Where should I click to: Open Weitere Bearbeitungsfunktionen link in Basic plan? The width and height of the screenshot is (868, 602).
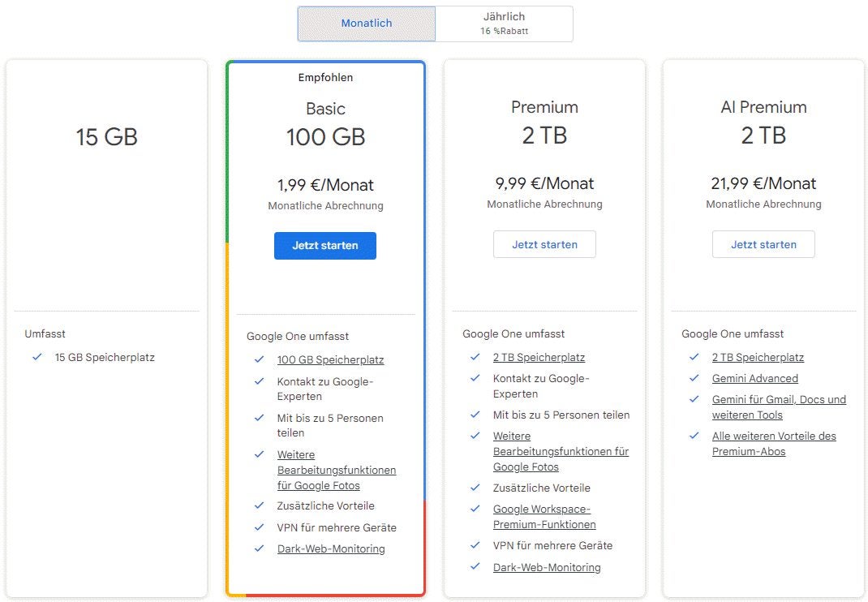coord(336,470)
